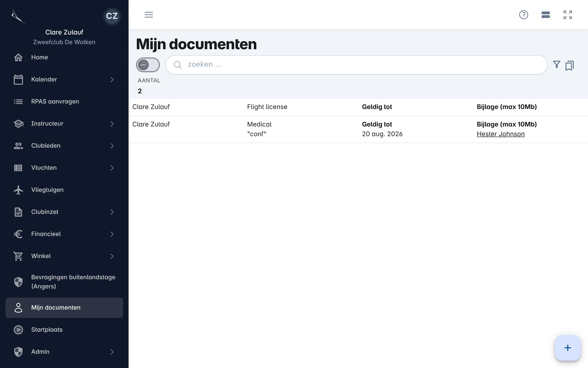
Task: Click the magnifier icon in search box
Action: coord(178,65)
